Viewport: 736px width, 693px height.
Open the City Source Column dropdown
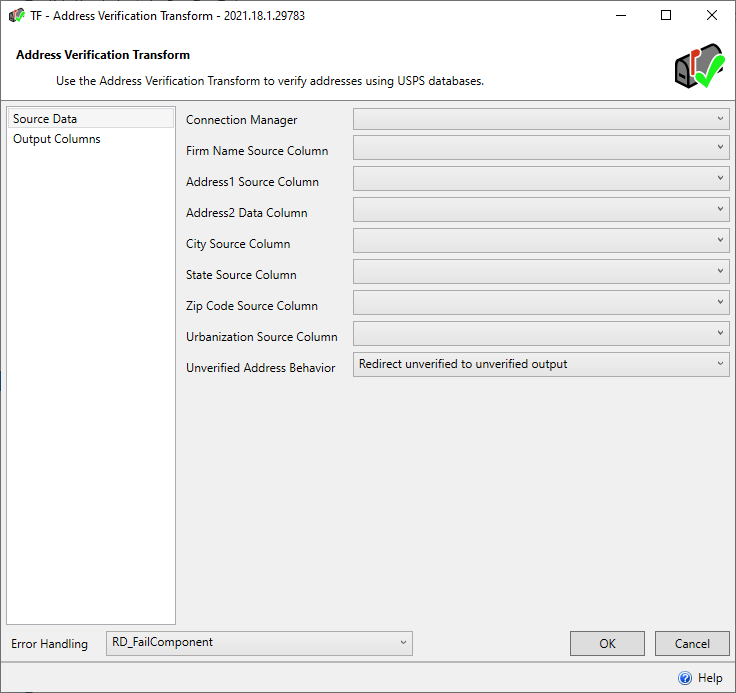(x=541, y=240)
